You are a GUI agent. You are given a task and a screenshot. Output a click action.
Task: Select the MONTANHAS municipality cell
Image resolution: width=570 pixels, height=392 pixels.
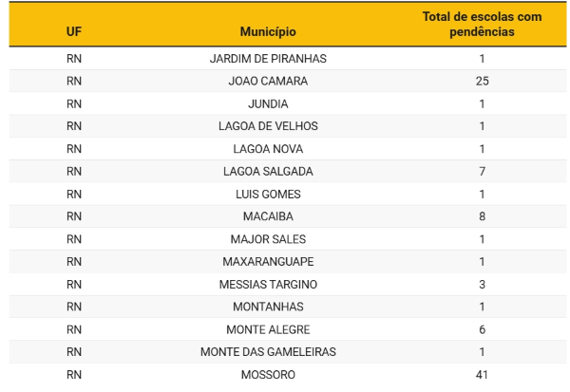point(268,307)
